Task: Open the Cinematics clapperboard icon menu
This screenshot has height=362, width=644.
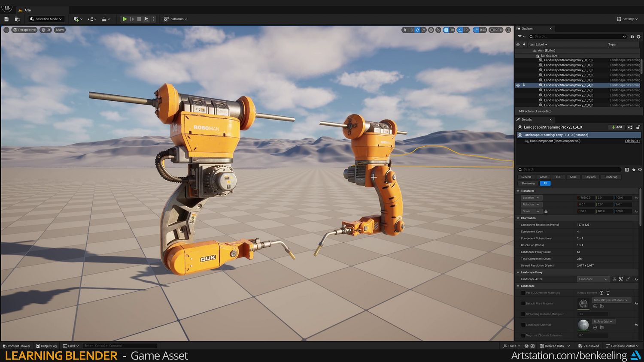Action: pos(106,19)
